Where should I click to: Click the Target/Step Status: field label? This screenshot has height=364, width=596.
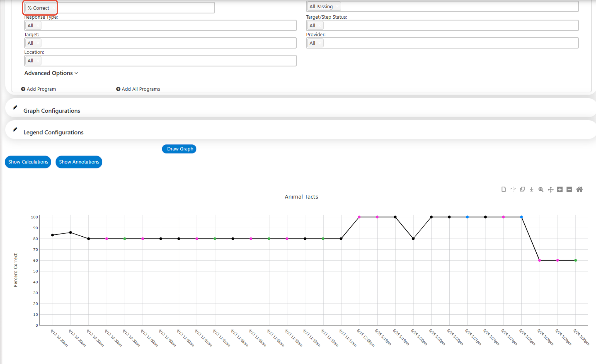pyautogui.click(x=327, y=17)
